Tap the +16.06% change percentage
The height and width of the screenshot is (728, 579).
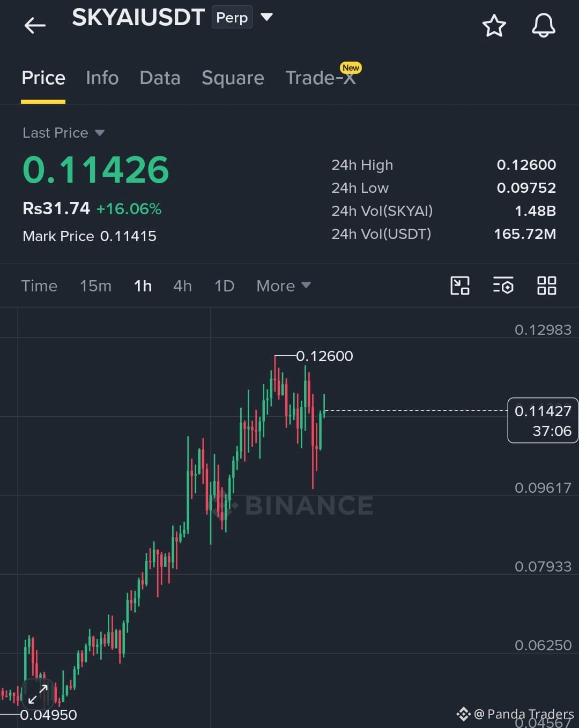(x=129, y=209)
